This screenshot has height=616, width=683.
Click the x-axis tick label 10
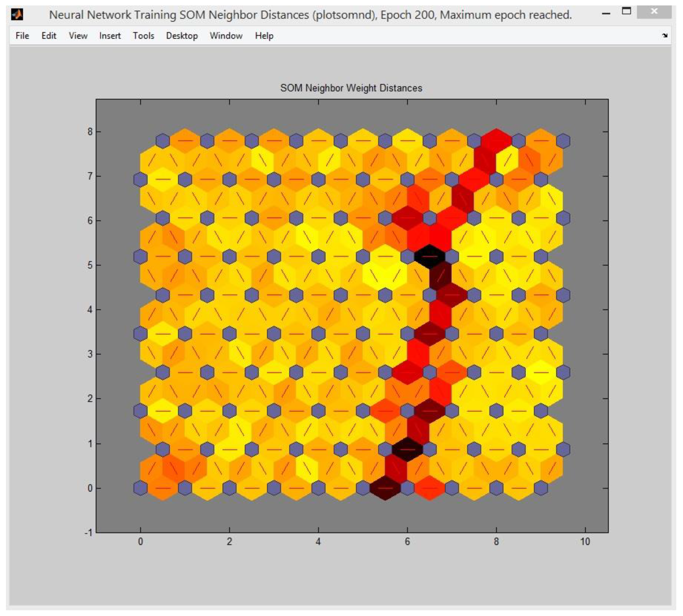point(585,542)
